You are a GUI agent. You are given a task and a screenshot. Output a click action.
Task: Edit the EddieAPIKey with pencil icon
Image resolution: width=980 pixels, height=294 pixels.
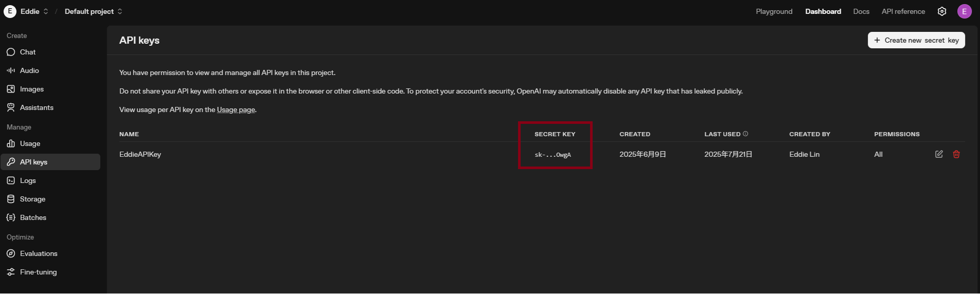pyautogui.click(x=939, y=154)
